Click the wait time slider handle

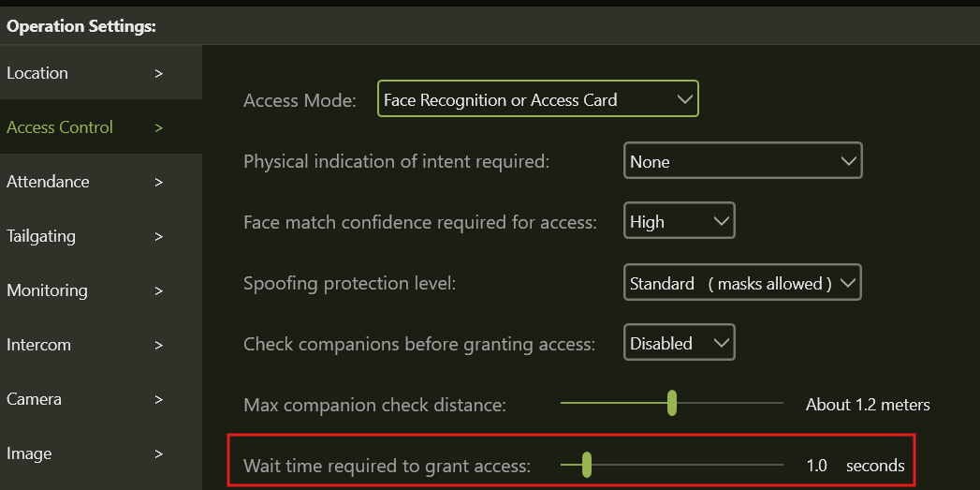coord(586,465)
